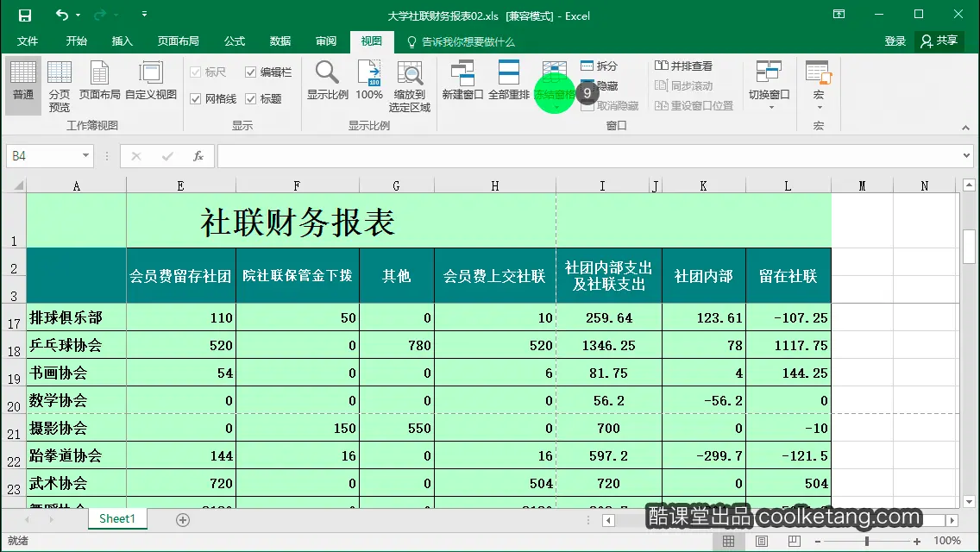
Task: Open Switch Windows (切换窗口) dropdown
Action: coord(769,85)
